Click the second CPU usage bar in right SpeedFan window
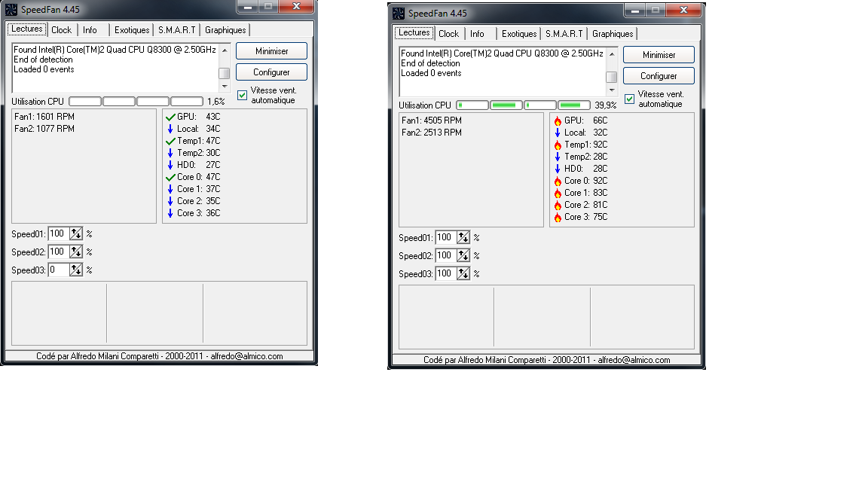Image resolution: width=868 pixels, height=488 pixels. click(x=506, y=105)
